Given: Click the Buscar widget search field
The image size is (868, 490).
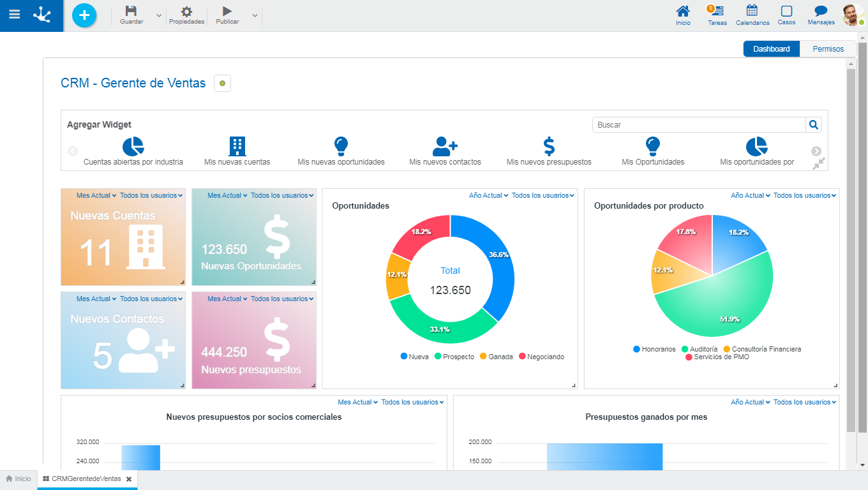Looking at the screenshot, I should point(699,125).
